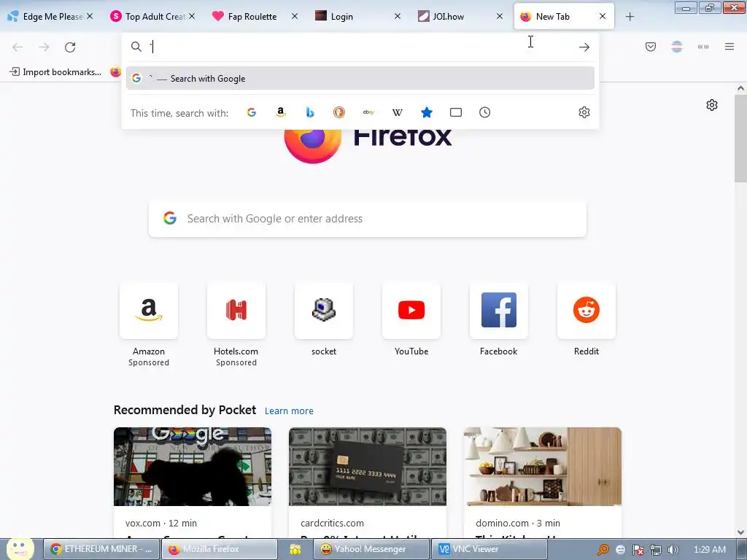Choose the Search with Google suggestion row

point(360,78)
